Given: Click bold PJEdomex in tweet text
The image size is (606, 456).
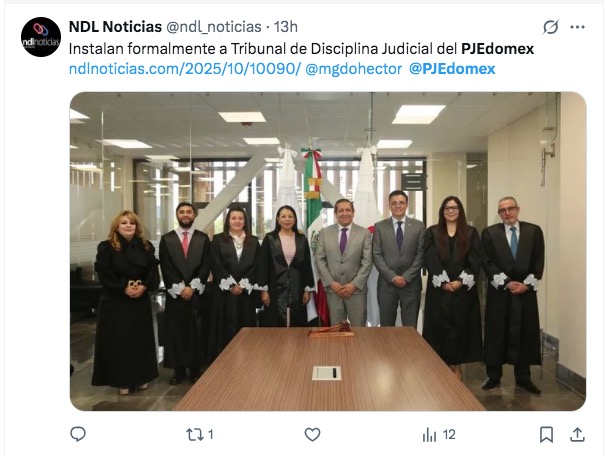Looking at the screenshot, I should tap(497, 49).
